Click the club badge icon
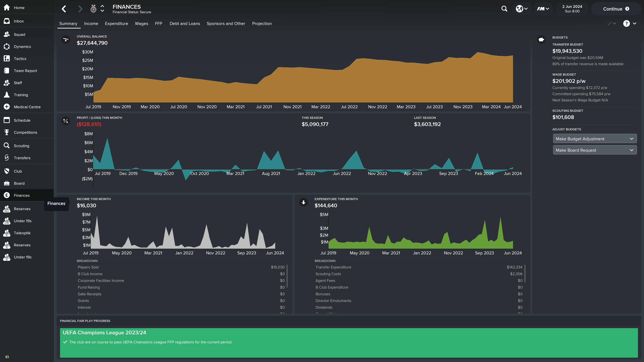 93,9
